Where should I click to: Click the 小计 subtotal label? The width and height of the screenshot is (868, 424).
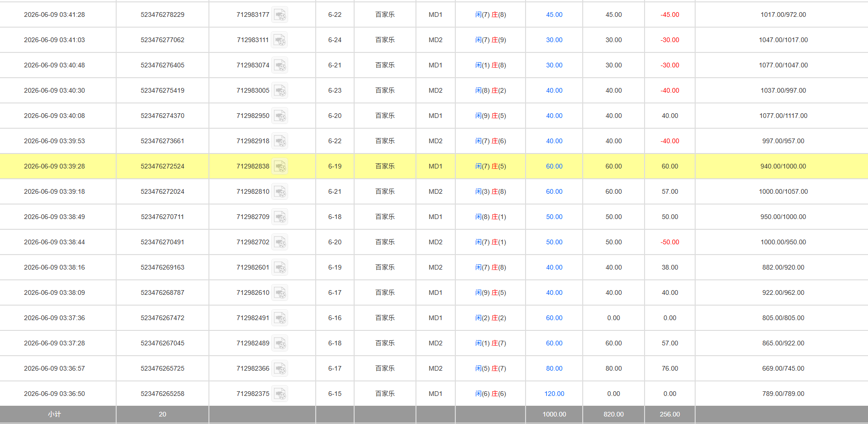54,414
